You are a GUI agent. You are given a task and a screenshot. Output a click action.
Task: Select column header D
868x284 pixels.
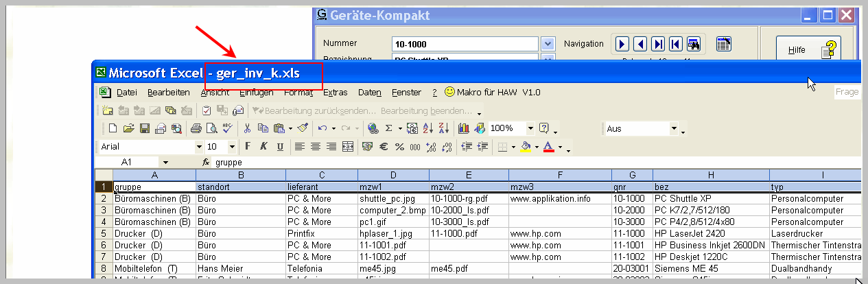[393, 175]
